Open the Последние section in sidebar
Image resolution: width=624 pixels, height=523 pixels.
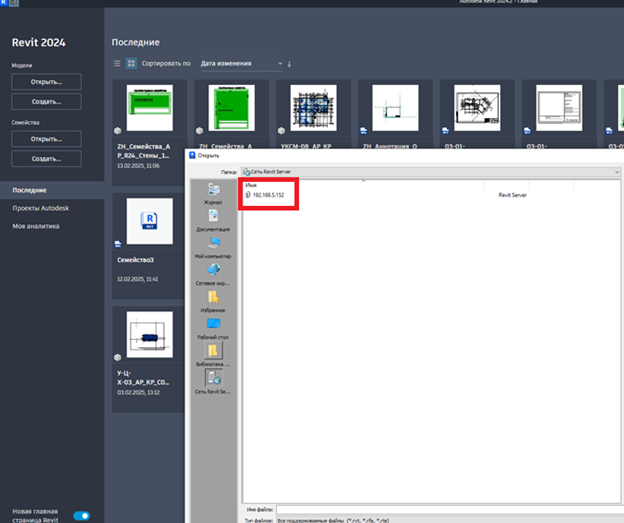(x=52, y=190)
